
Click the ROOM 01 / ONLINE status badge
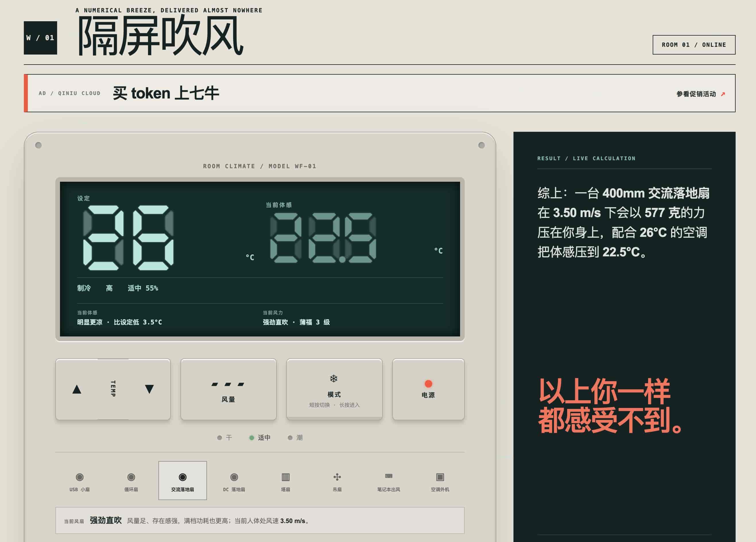pyautogui.click(x=694, y=45)
